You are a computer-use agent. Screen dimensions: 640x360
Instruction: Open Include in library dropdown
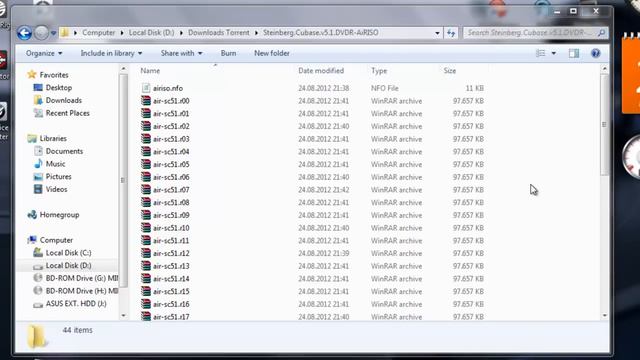click(111, 53)
